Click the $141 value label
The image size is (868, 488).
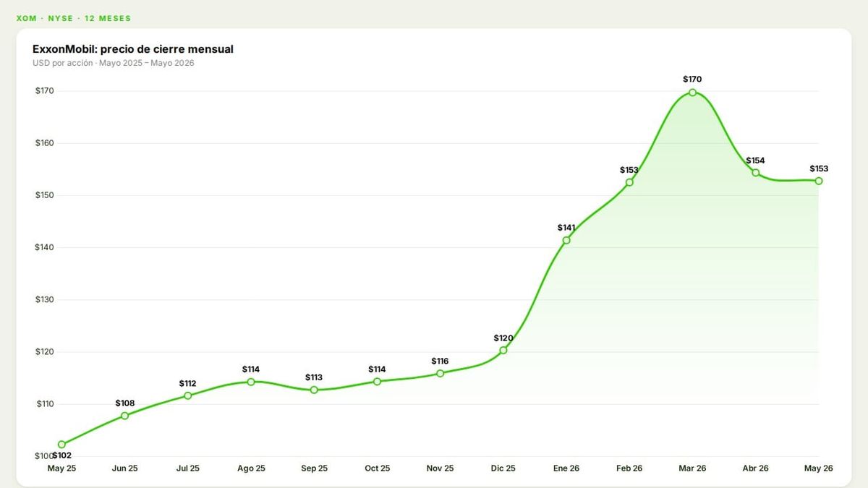(x=566, y=228)
